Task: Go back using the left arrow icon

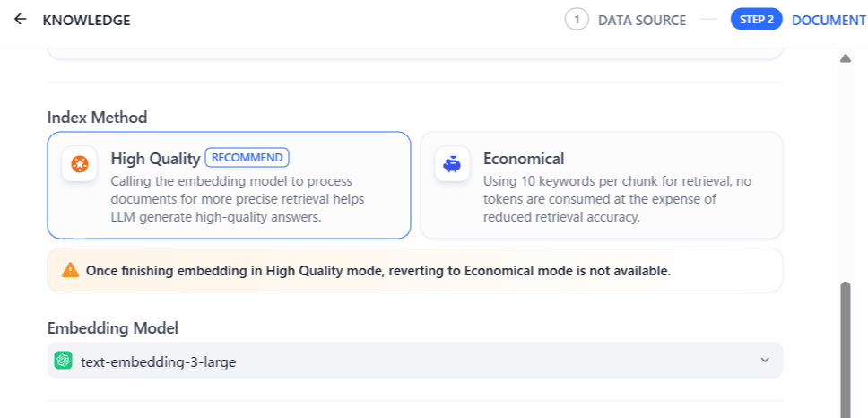Action: (x=20, y=20)
